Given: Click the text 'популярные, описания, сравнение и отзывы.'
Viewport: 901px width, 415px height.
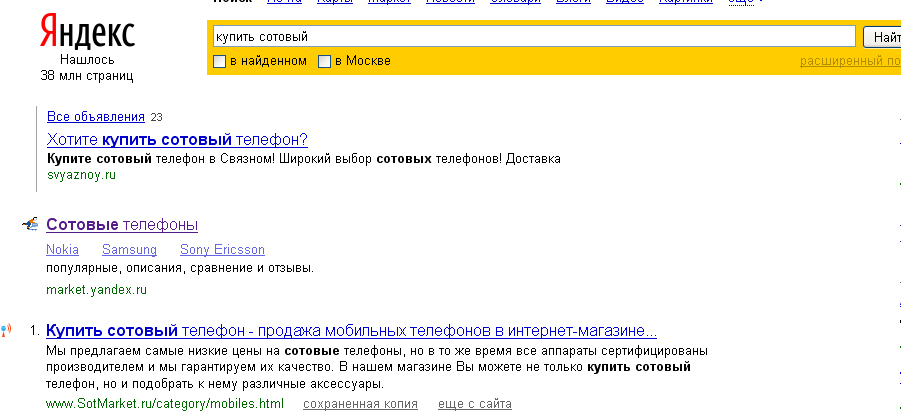Looking at the screenshot, I should pos(180,268).
